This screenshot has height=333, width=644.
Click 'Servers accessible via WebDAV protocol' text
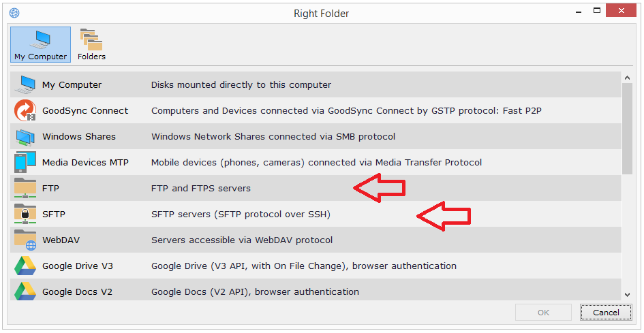[242, 240]
